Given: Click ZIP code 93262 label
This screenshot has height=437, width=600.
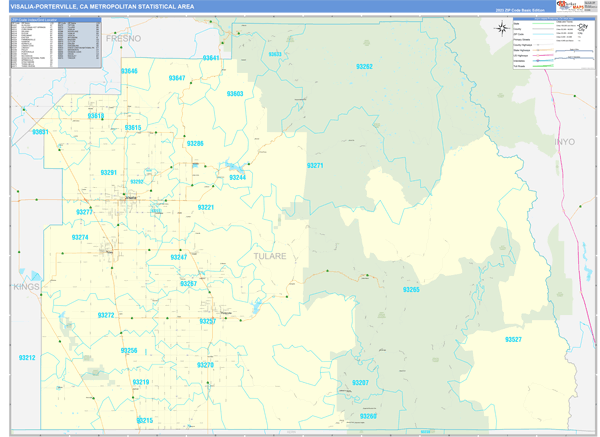Looking at the screenshot, I should (364, 66).
